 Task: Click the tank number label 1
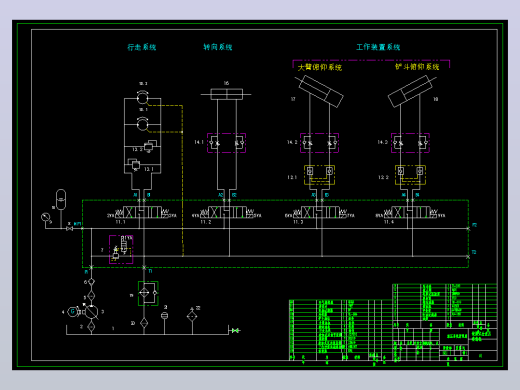pos(113,328)
